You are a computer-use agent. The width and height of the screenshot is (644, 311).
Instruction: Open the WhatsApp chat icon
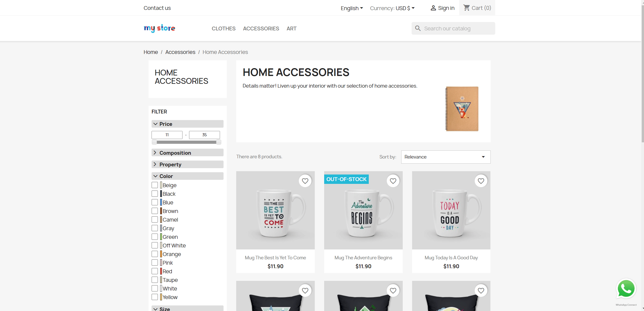(x=626, y=289)
